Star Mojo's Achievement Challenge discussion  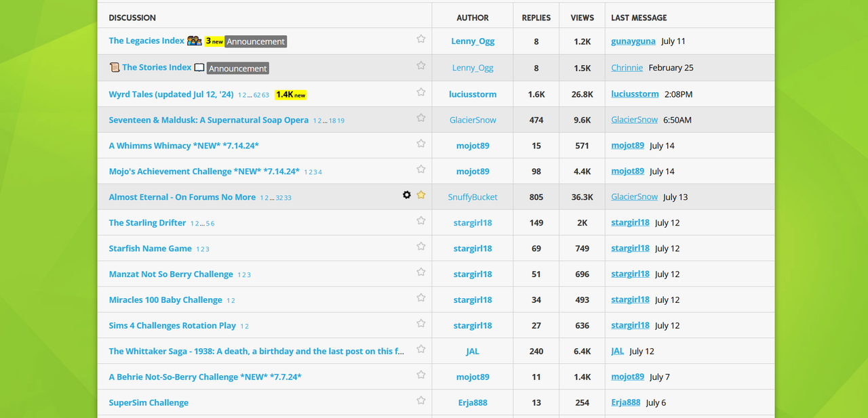pos(421,169)
